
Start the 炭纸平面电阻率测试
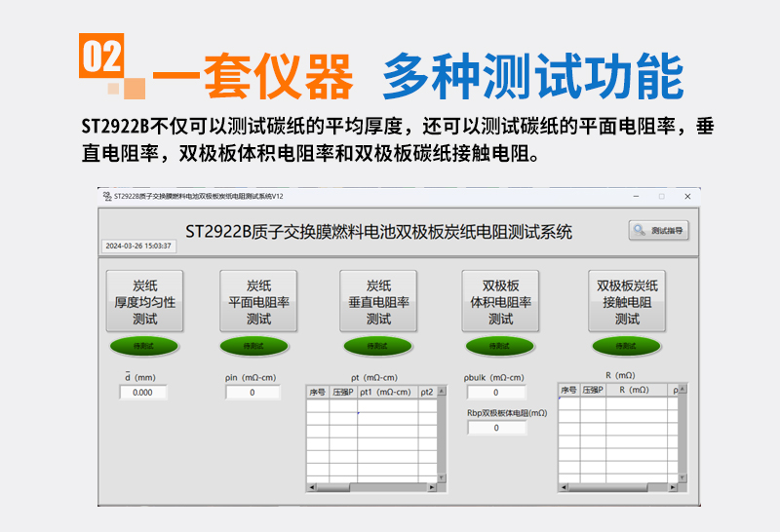pyautogui.click(x=258, y=302)
